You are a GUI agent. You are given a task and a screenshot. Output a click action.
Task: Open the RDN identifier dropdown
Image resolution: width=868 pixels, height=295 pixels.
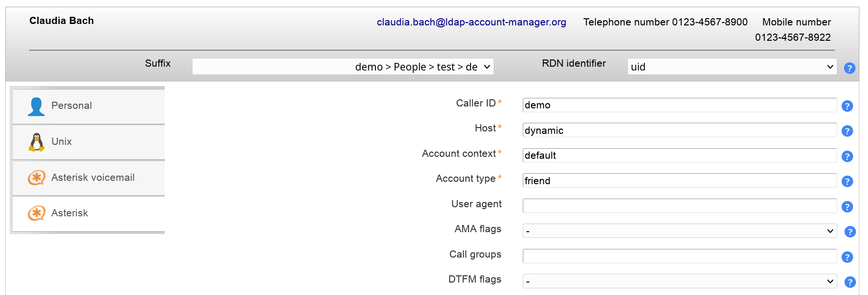point(732,67)
